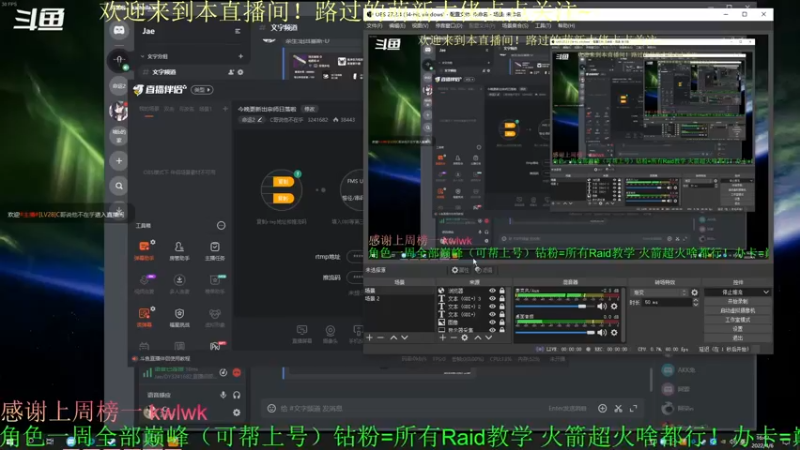This screenshot has height=450, width=800.
Task: Open OBS 帮助 menu
Action: (x=566, y=26)
